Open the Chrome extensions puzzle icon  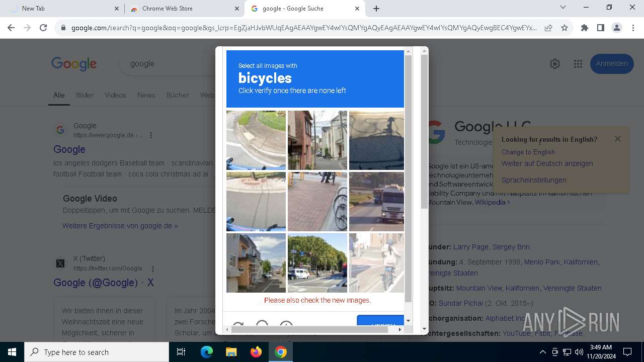[x=585, y=28]
